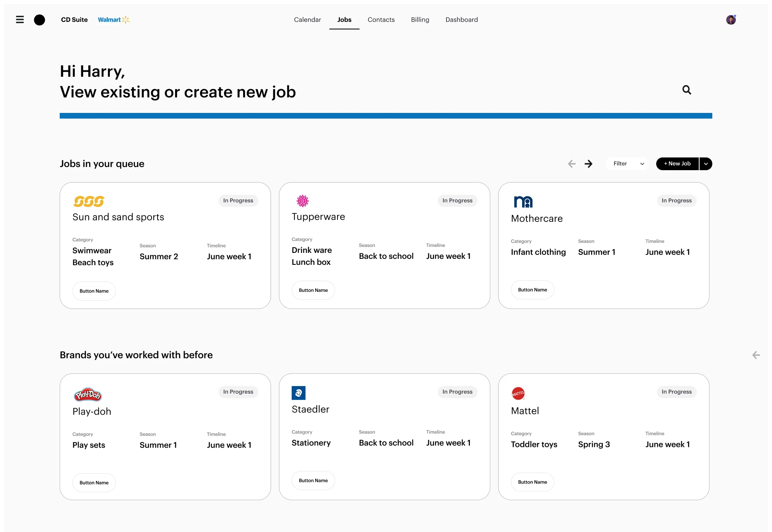Click the Tupperware logo icon
The width and height of the screenshot is (772, 532).
(x=303, y=201)
